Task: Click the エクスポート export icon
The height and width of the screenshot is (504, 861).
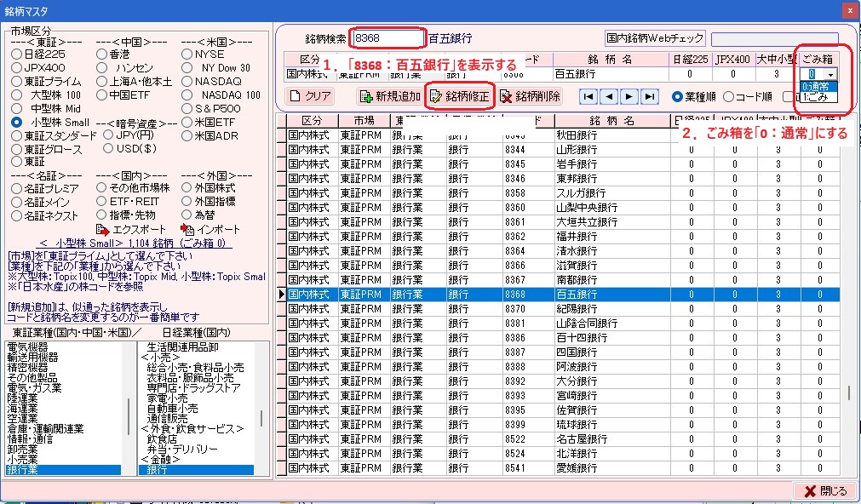Action: pos(103,230)
